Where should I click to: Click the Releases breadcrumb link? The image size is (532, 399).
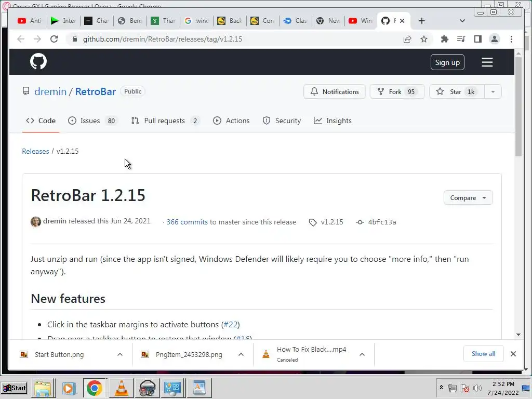point(36,151)
